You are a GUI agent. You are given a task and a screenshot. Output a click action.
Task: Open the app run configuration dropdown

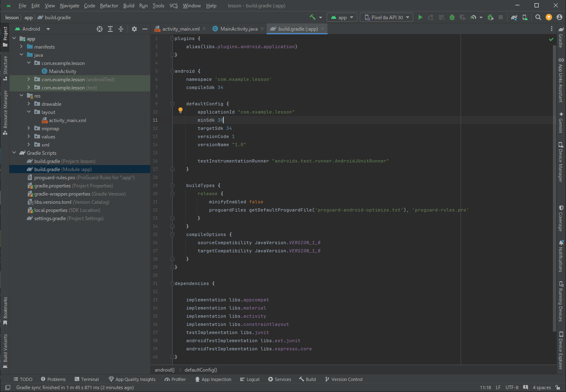point(342,17)
